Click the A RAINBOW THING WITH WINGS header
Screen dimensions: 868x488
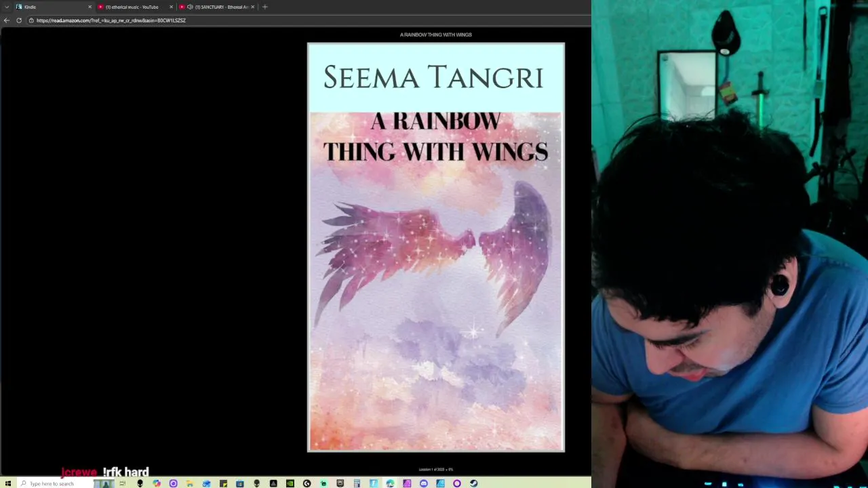click(x=436, y=35)
